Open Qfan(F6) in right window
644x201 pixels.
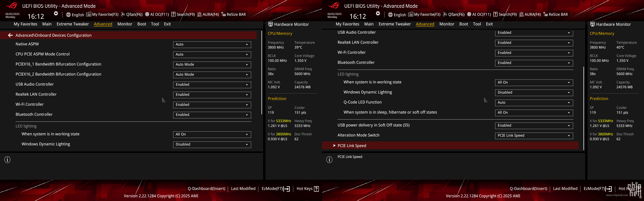[x=454, y=14]
